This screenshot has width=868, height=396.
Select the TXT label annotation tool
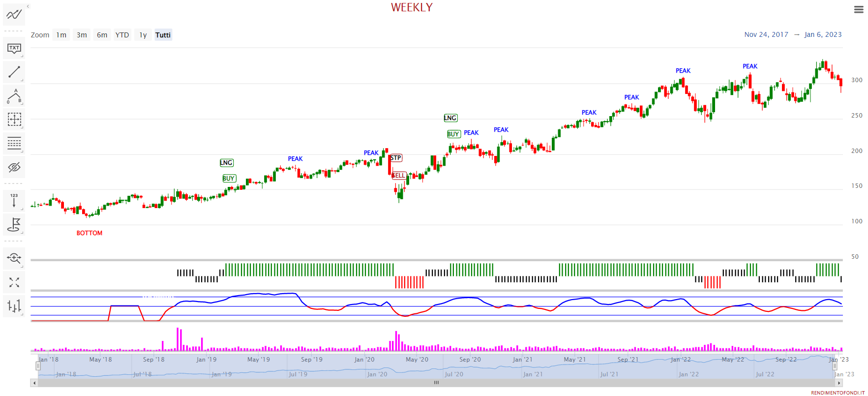[x=14, y=48]
